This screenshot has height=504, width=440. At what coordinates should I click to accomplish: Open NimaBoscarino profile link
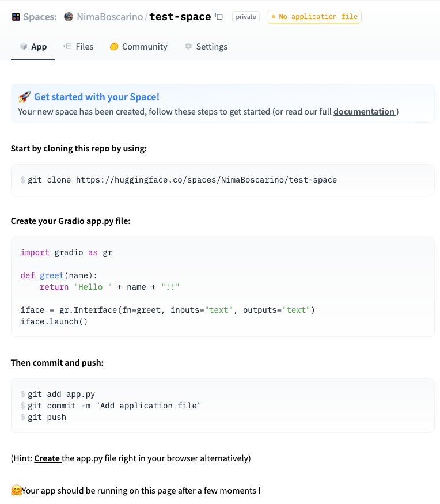point(109,17)
